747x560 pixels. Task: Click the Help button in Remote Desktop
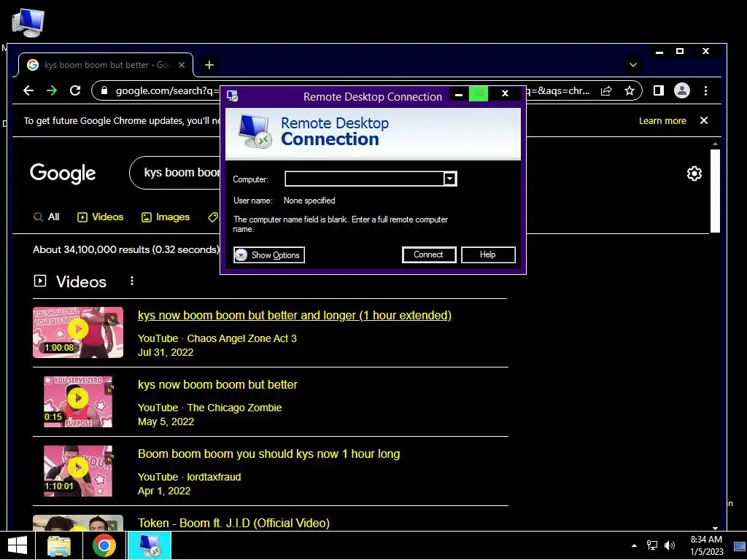pos(488,254)
